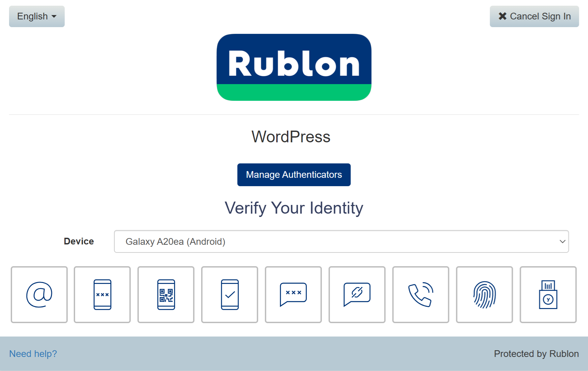The height and width of the screenshot is (371, 588).
Task: Click the Verify Your Identity heading
Action: tap(294, 208)
